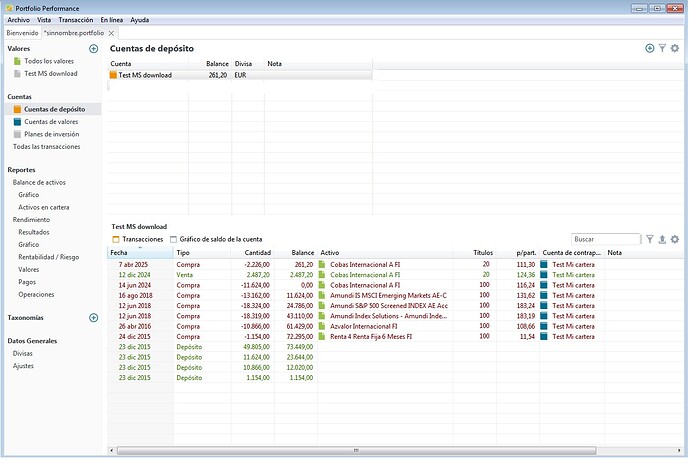Open Ajustes under Datos Generales
This screenshot has height=465, width=690.
tap(23, 366)
